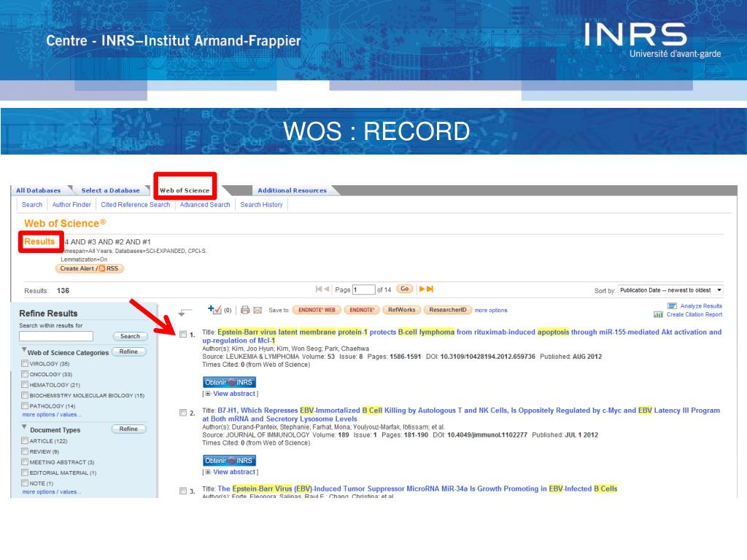747x560 pixels.
Task: Collapse Web of Science Categories section
Action: click(x=24, y=350)
